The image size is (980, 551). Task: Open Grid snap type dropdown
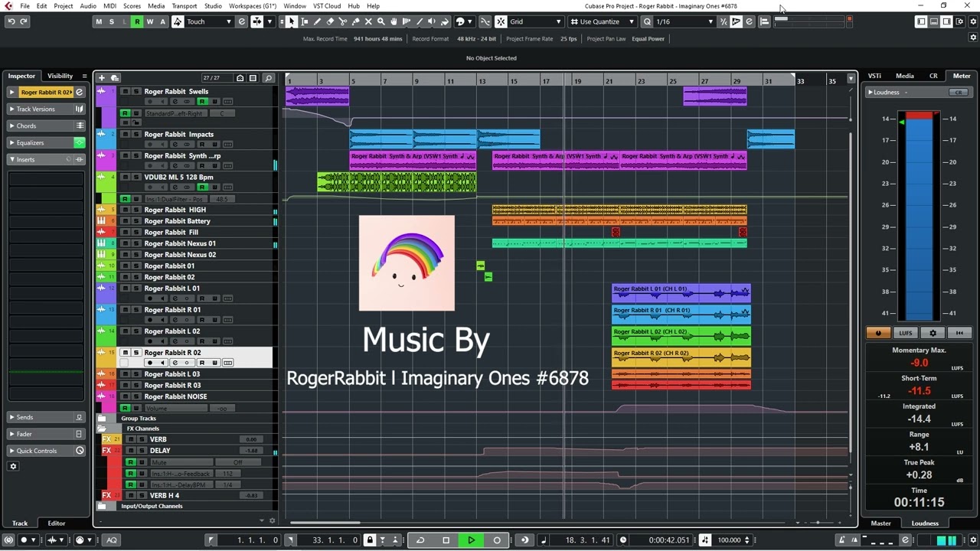click(x=536, y=21)
